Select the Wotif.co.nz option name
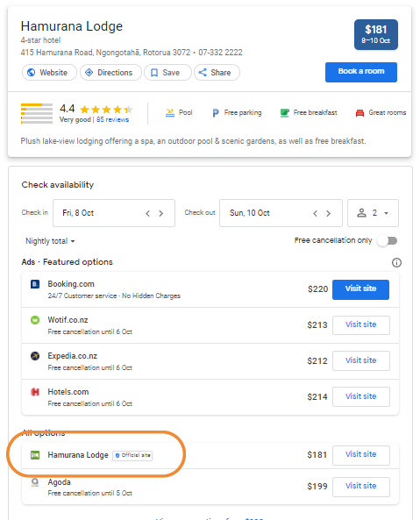 [68, 320]
